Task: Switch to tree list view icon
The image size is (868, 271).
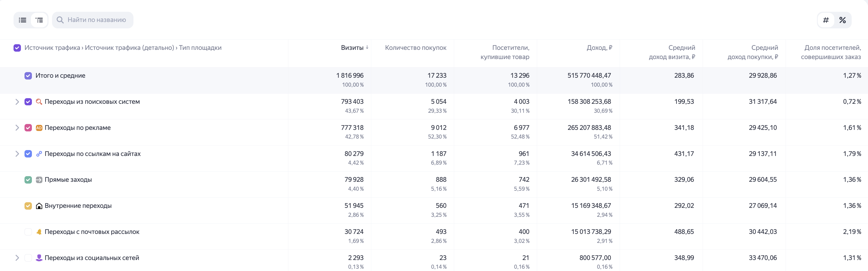Action: (x=40, y=20)
